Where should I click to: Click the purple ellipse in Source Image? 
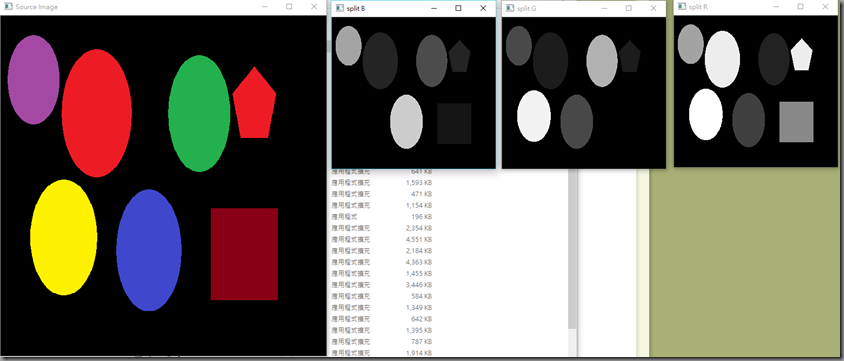(33, 80)
